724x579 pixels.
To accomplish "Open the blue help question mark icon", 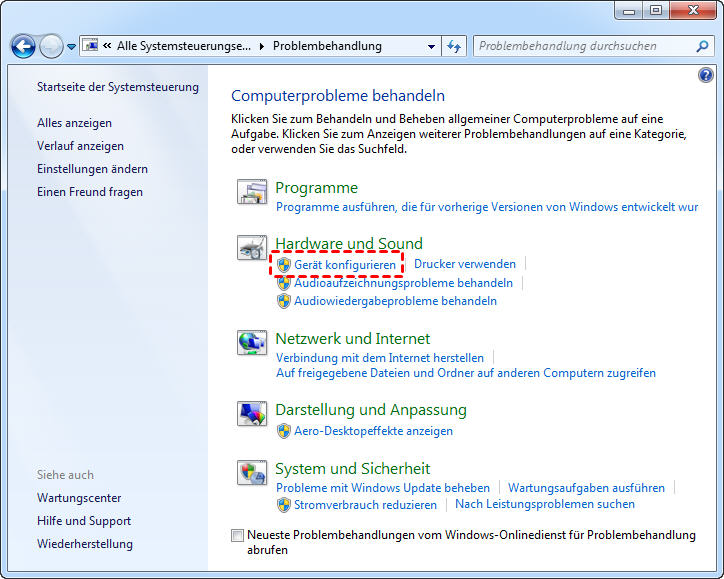I will [706, 75].
